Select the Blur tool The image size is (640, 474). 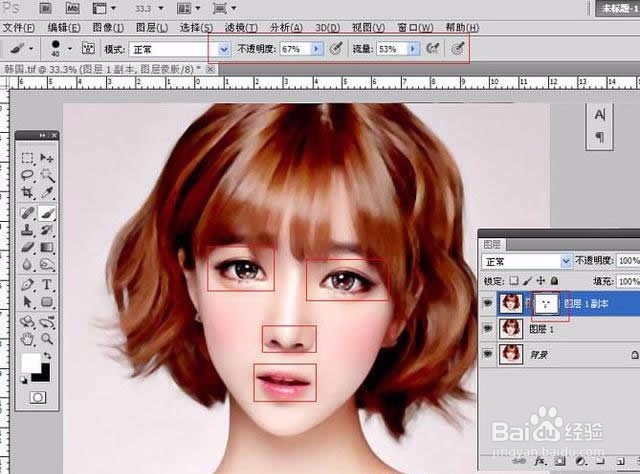click(x=27, y=265)
